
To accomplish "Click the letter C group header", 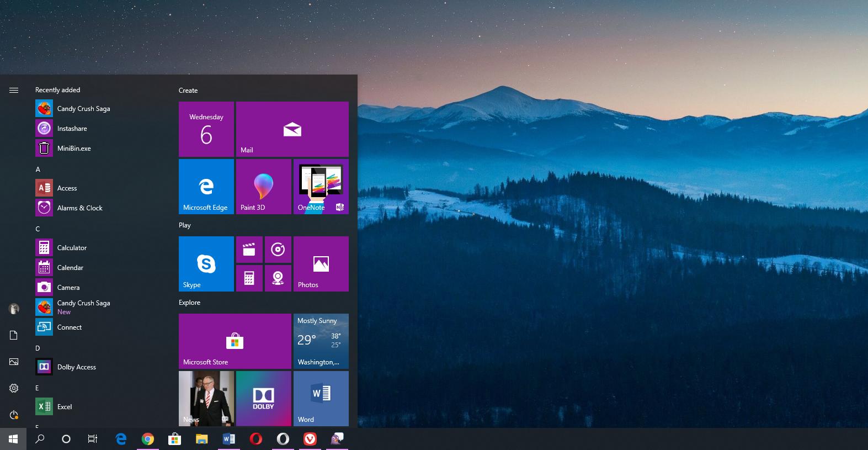I will (x=38, y=229).
